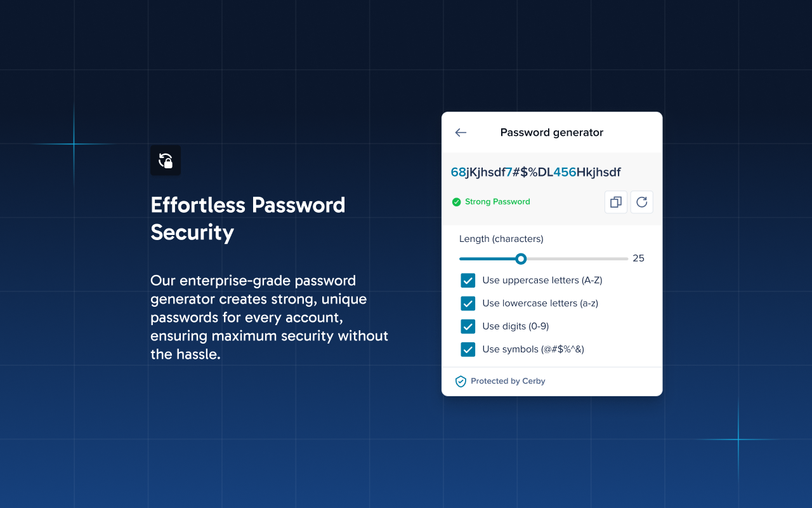Image resolution: width=812 pixels, height=508 pixels.
Task: Click the length value 25
Action: coord(639,258)
